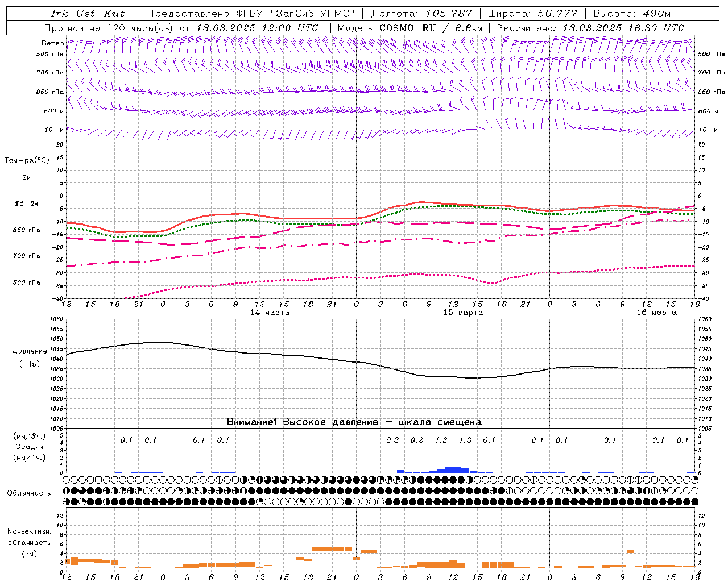Click the "850 гПа" temperature legend label
This screenshot has width=728, height=582.
point(27,230)
